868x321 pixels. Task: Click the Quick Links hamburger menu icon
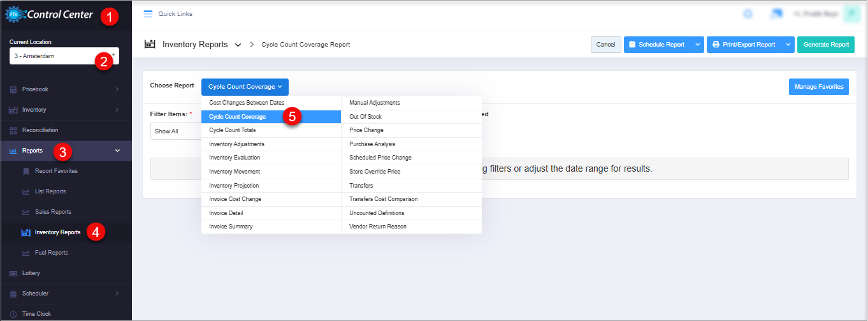click(x=148, y=14)
